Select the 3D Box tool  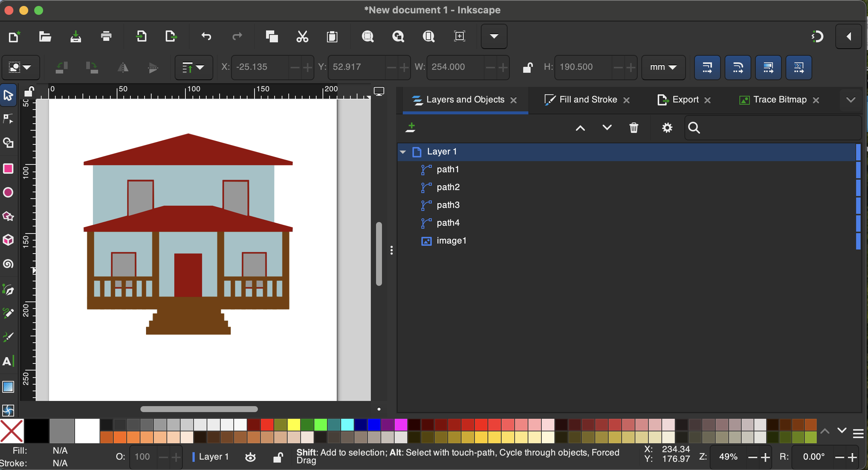(x=8, y=241)
